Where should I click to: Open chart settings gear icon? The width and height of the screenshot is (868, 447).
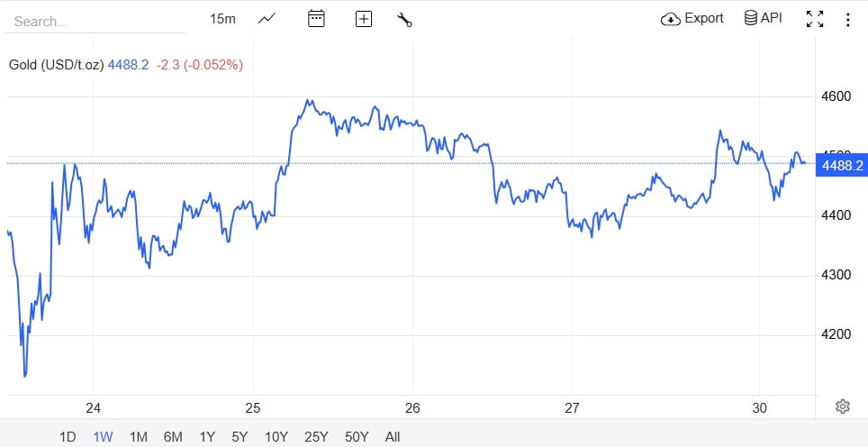843,406
